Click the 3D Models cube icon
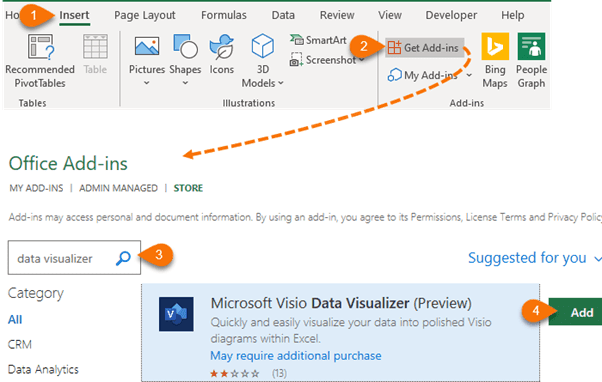The width and height of the screenshot is (602, 382). tap(263, 46)
